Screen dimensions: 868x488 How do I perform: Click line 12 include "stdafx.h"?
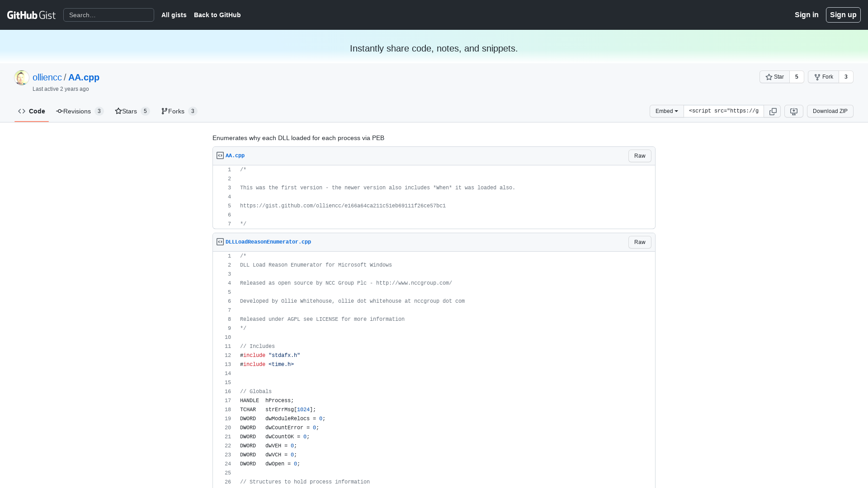point(270,356)
